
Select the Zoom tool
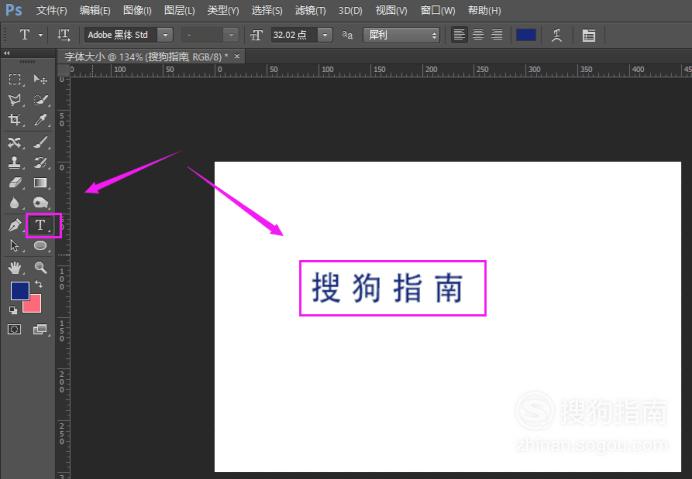click(x=40, y=268)
